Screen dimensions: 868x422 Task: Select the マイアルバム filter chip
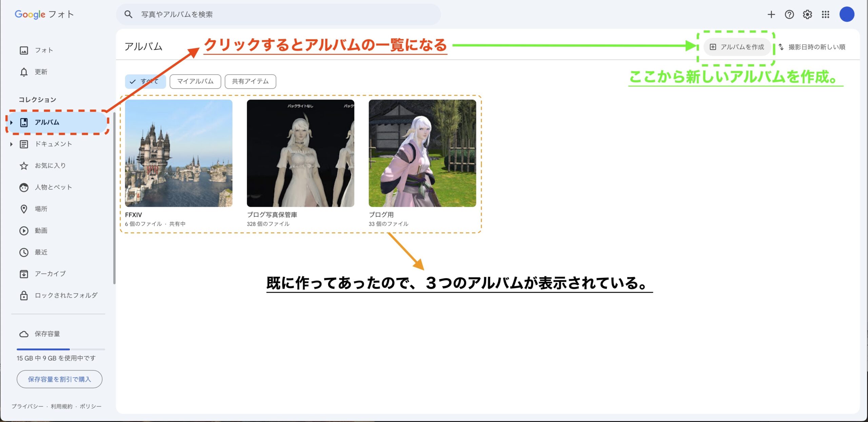(195, 82)
